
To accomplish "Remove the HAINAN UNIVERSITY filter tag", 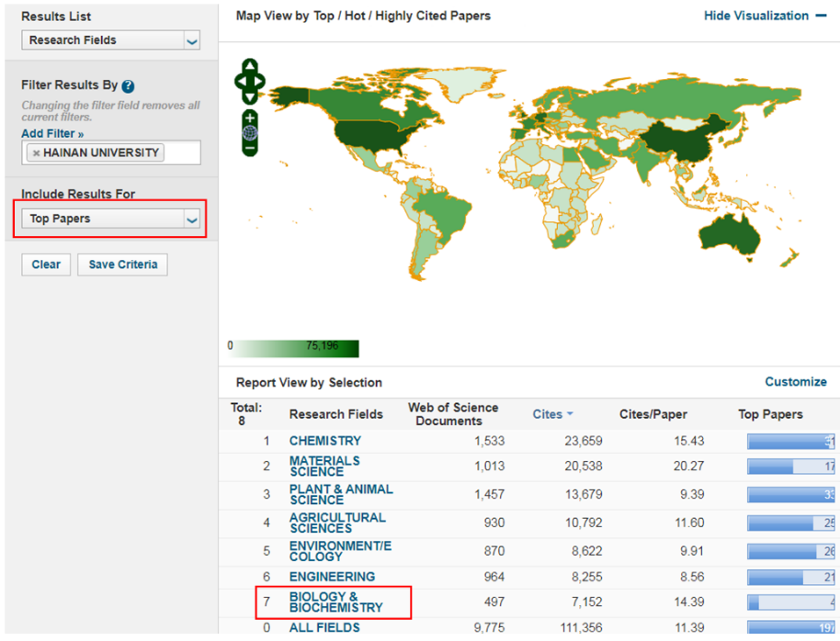I will click(37, 153).
